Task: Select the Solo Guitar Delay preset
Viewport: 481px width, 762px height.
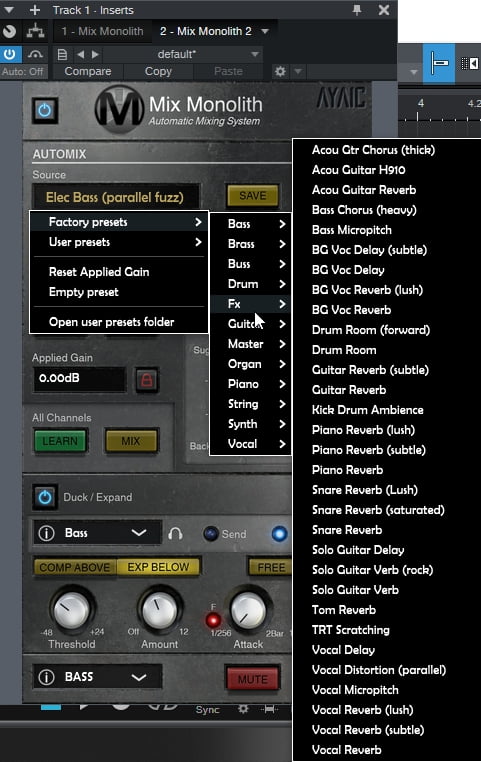Action: tap(358, 550)
